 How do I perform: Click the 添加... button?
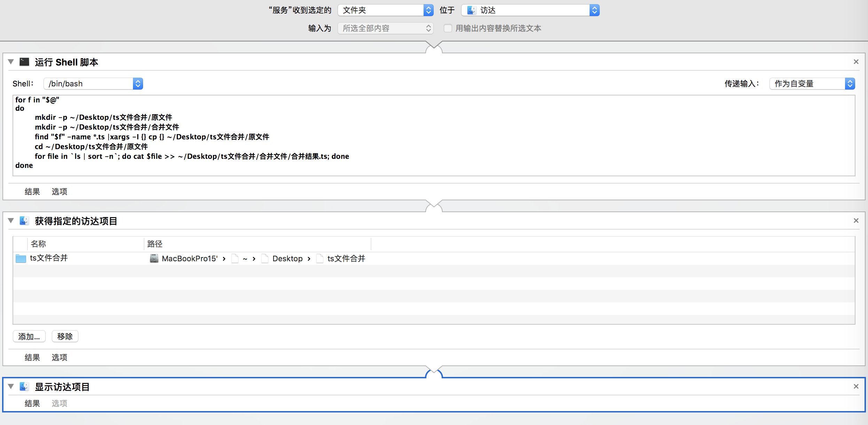tap(29, 337)
